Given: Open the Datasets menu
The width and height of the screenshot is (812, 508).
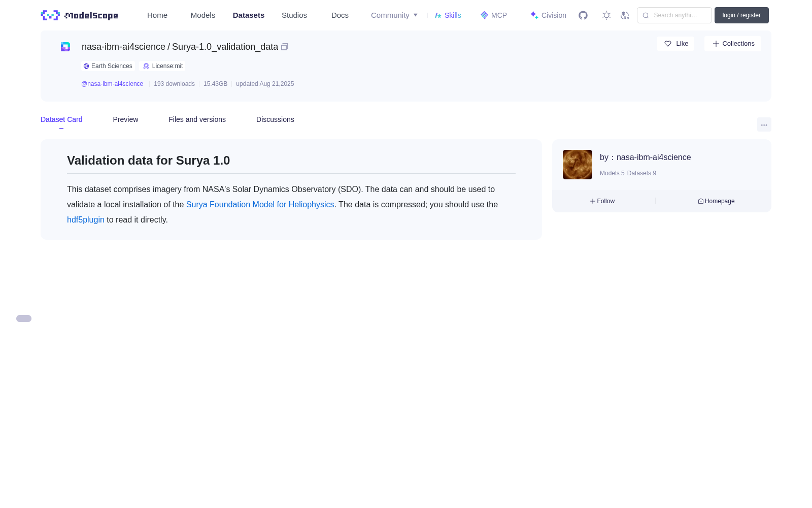Looking at the screenshot, I should pyautogui.click(x=249, y=15).
